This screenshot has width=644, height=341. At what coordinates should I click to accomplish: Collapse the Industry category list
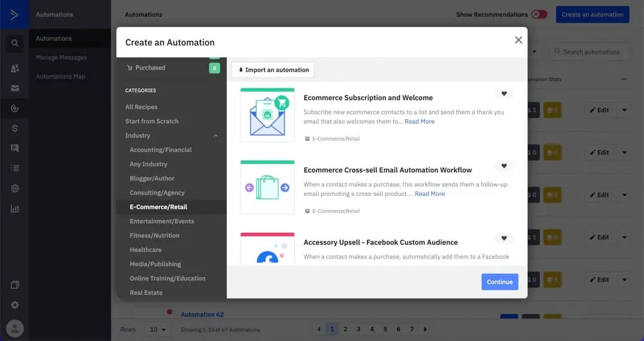[215, 136]
